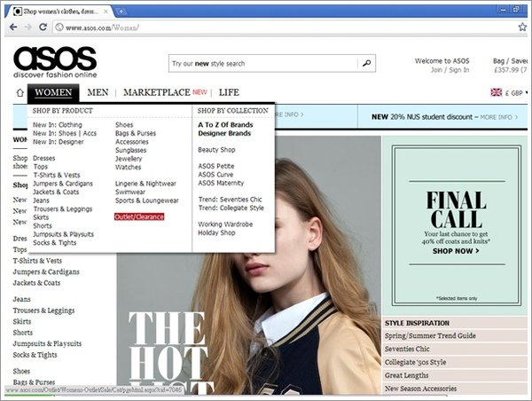Choose Jackets & Coats in dropdown
This screenshot has width=532, height=401.
point(56,192)
